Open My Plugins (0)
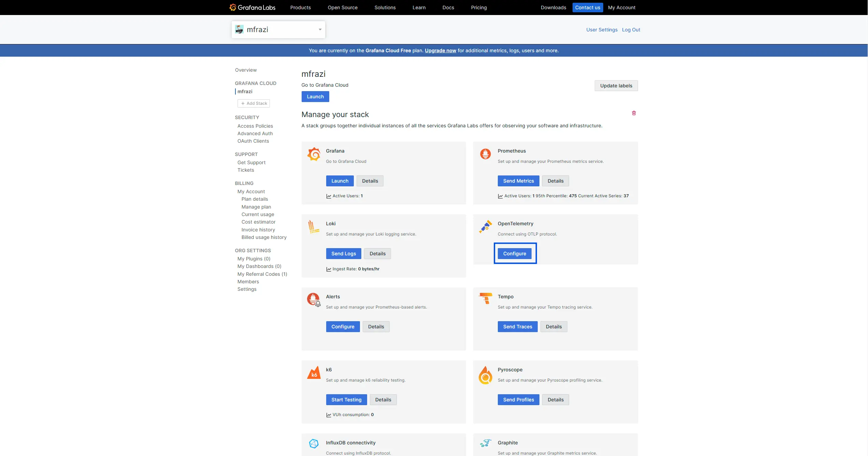 coord(254,259)
